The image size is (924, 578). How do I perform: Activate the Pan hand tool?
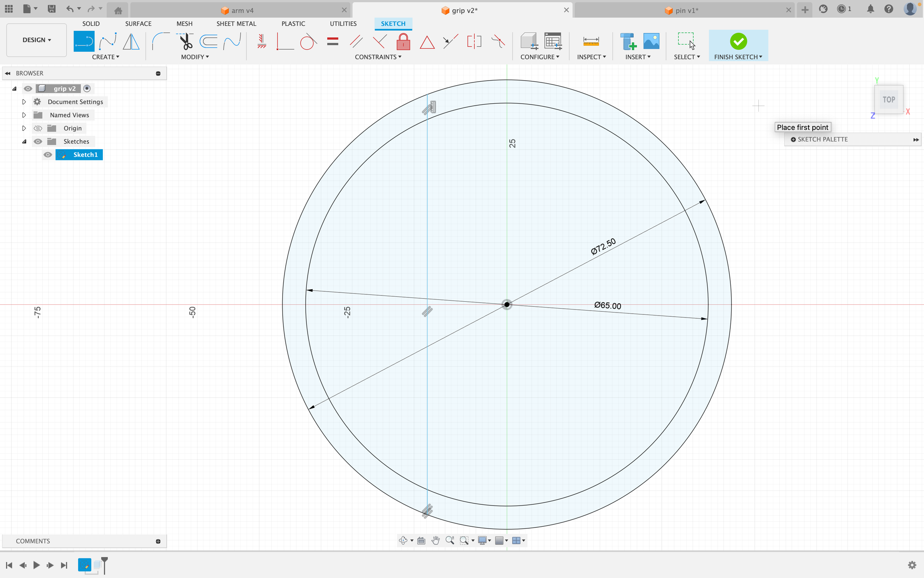436,541
